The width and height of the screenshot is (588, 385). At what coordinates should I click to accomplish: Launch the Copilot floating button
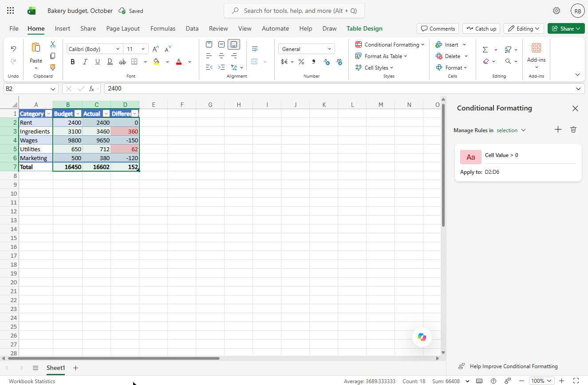click(422, 337)
